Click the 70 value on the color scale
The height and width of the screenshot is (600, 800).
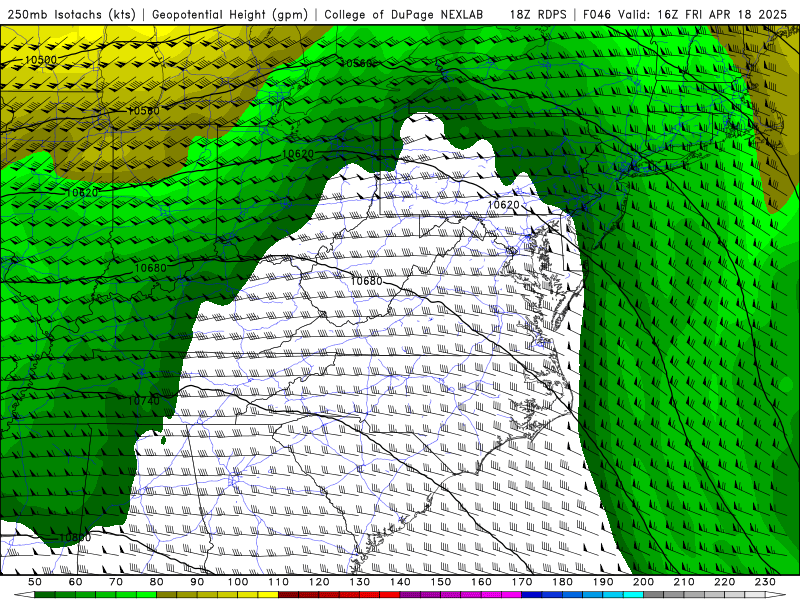tap(116, 582)
